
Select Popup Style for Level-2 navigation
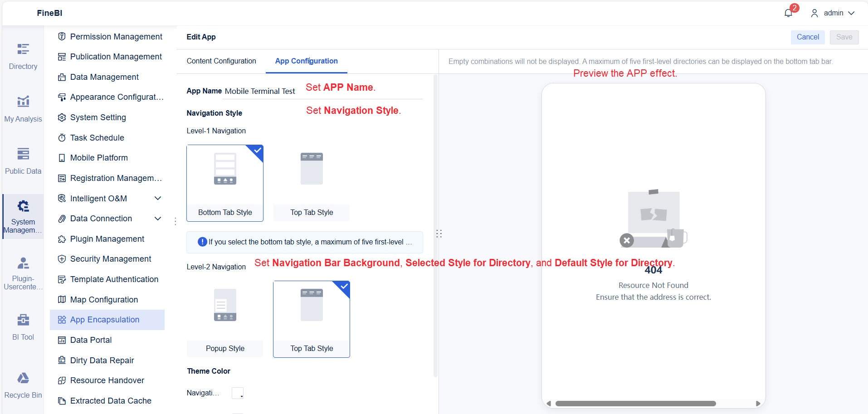click(225, 319)
